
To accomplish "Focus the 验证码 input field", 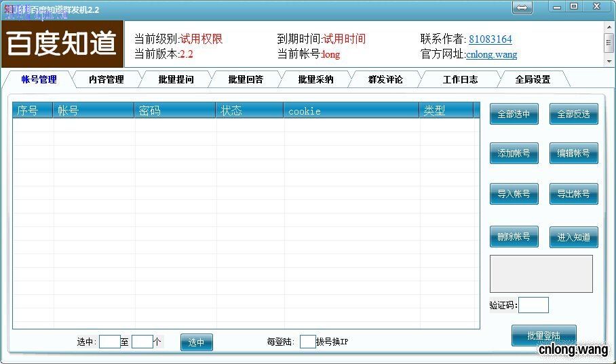I will [x=533, y=305].
